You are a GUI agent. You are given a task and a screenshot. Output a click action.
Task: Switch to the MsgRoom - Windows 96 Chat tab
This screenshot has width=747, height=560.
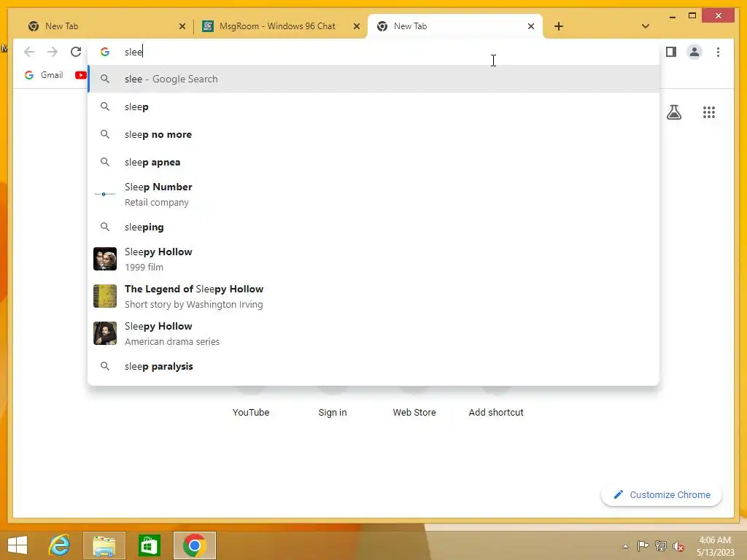[x=277, y=26]
